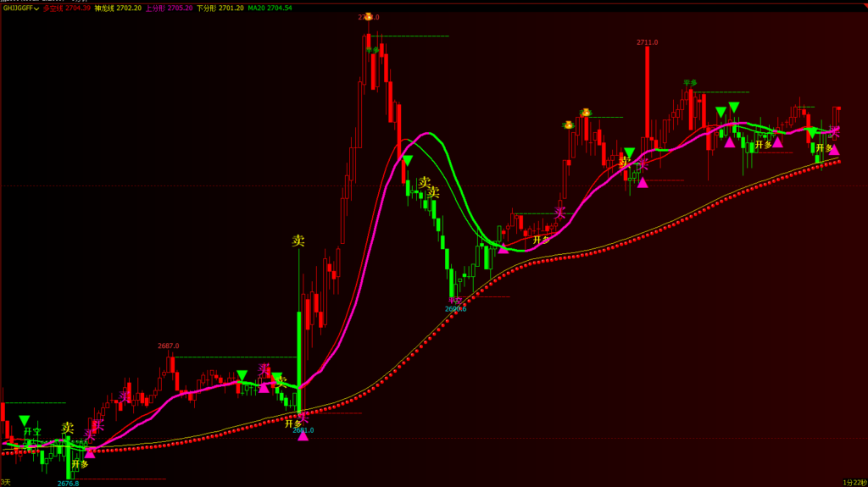The height and width of the screenshot is (487, 868).
Task: Click the green down-triangle above 开空 label
Action: [x=25, y=420]
